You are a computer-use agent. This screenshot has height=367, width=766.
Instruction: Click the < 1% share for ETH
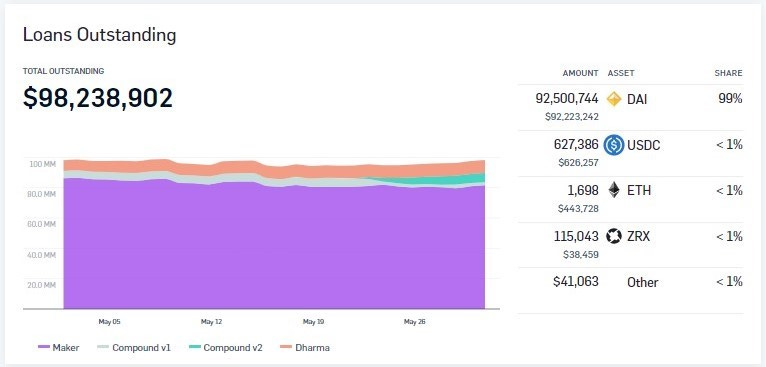[729, 190]
